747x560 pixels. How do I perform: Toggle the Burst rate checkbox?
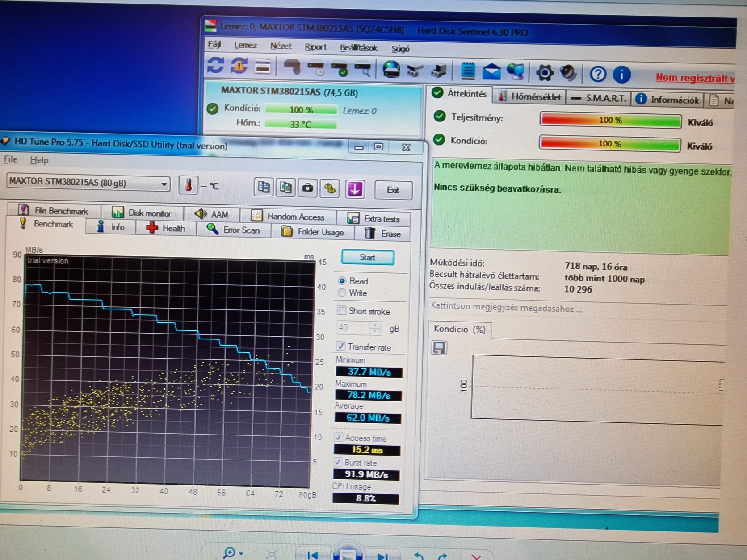tap(338, 462)
